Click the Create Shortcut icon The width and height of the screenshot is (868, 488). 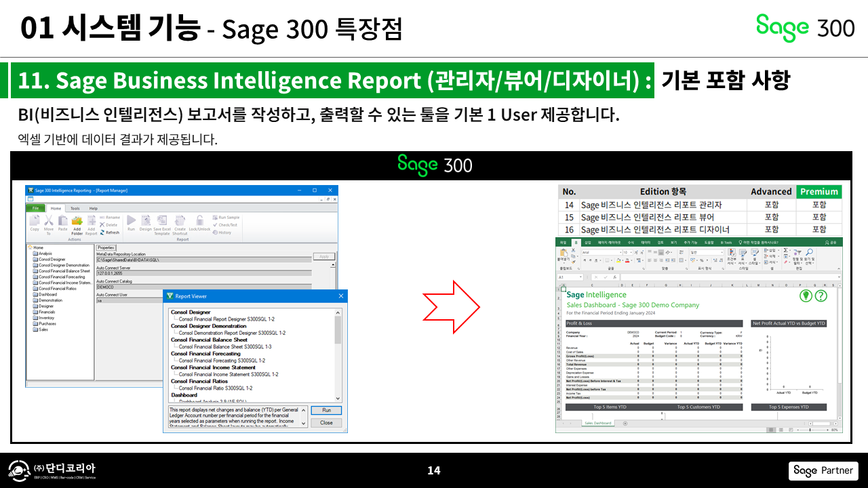180,224
